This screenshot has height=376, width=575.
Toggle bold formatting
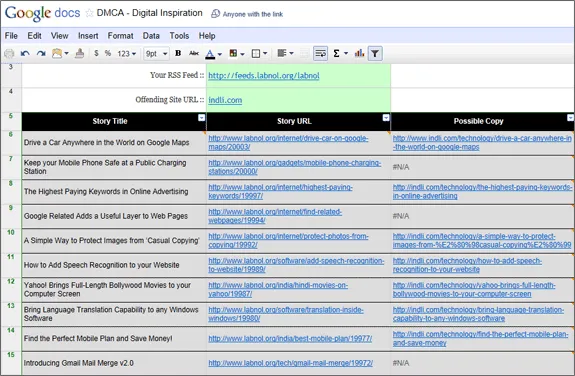point(178,54)
